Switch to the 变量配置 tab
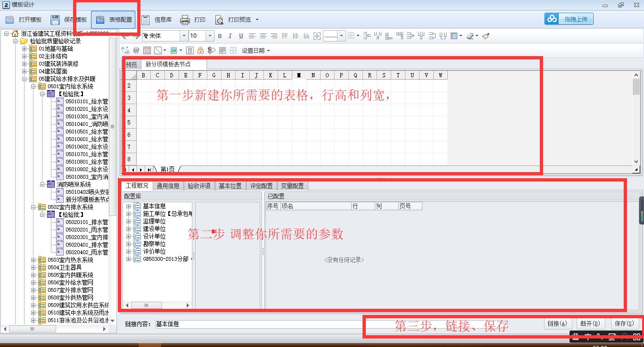Viewport: 644px width, 347px height. pos(292,186)
